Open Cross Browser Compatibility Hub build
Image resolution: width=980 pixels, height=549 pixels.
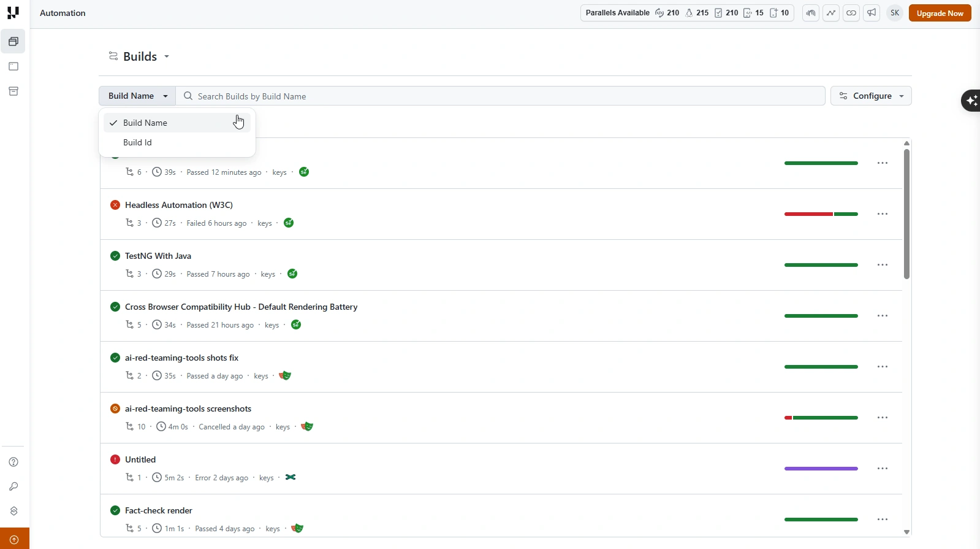(241, 307)
